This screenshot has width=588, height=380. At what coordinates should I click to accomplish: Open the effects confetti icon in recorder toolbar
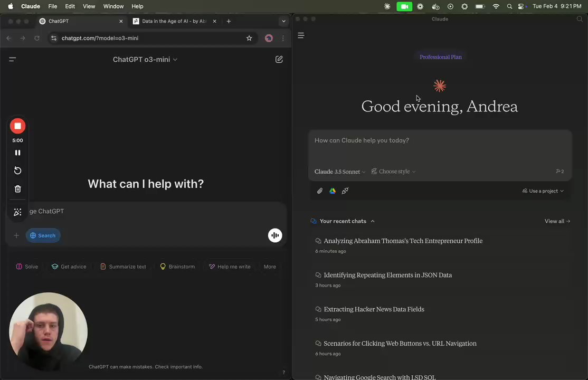tap(17, 212)
